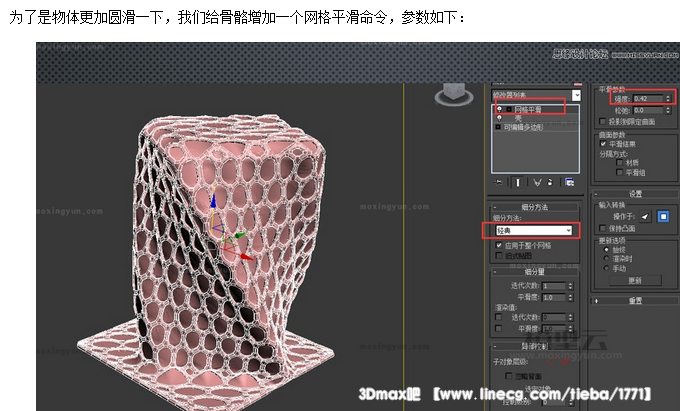Toggle Show End Result icon
The image size is (680, 411).
tap(517, 182)
